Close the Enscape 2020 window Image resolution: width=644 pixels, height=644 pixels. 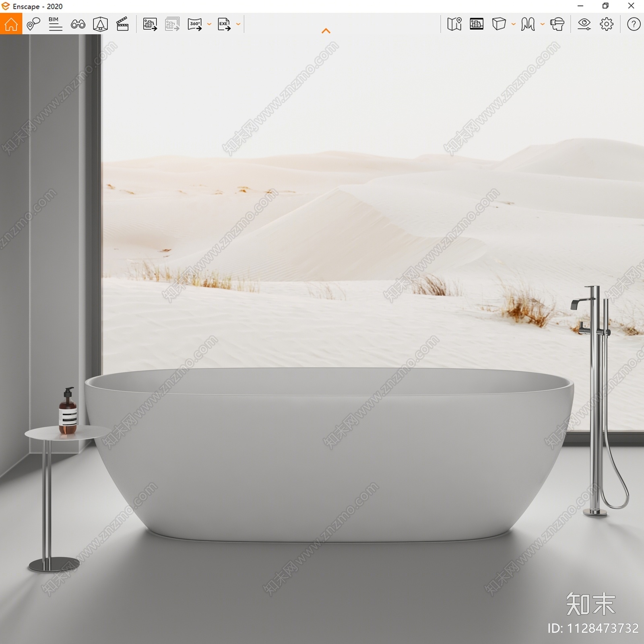(631, 6)
